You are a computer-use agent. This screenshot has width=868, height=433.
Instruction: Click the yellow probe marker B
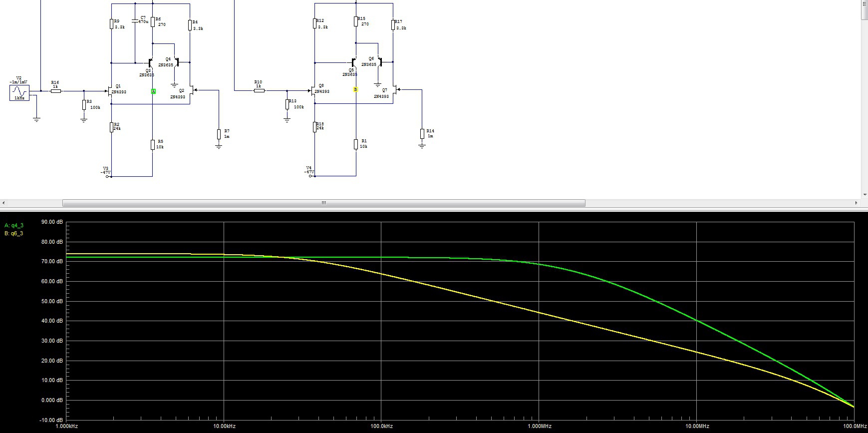pyautogui.click(x=355, y=90)
